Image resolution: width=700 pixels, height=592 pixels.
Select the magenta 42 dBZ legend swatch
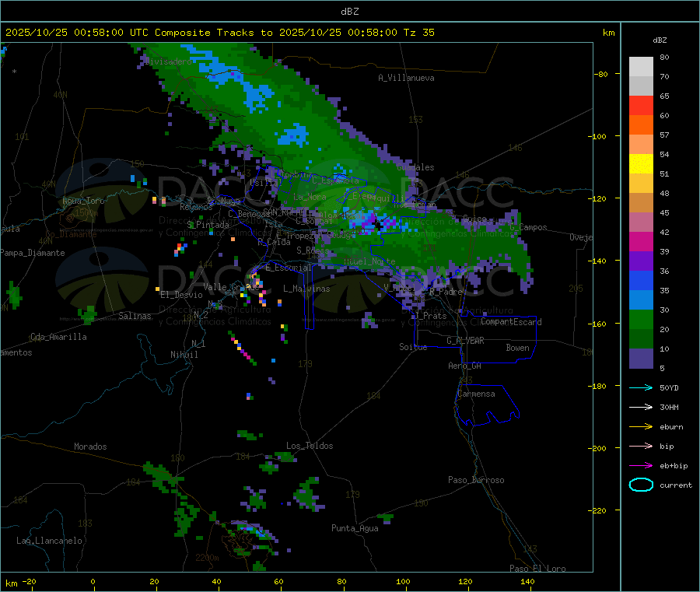point(641,241)
